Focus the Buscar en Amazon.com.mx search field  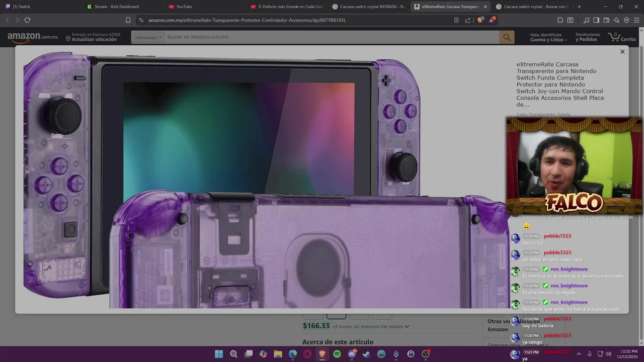point(332,37)
